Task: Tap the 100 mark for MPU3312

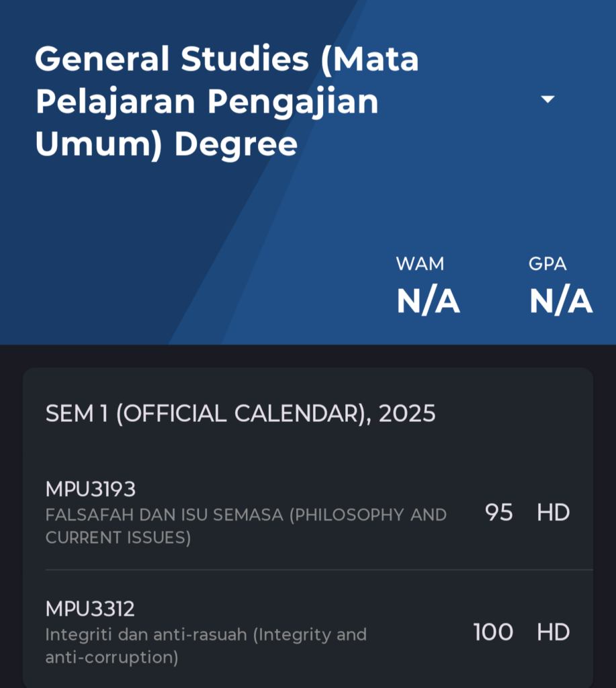Action: (x=493, y=632)
